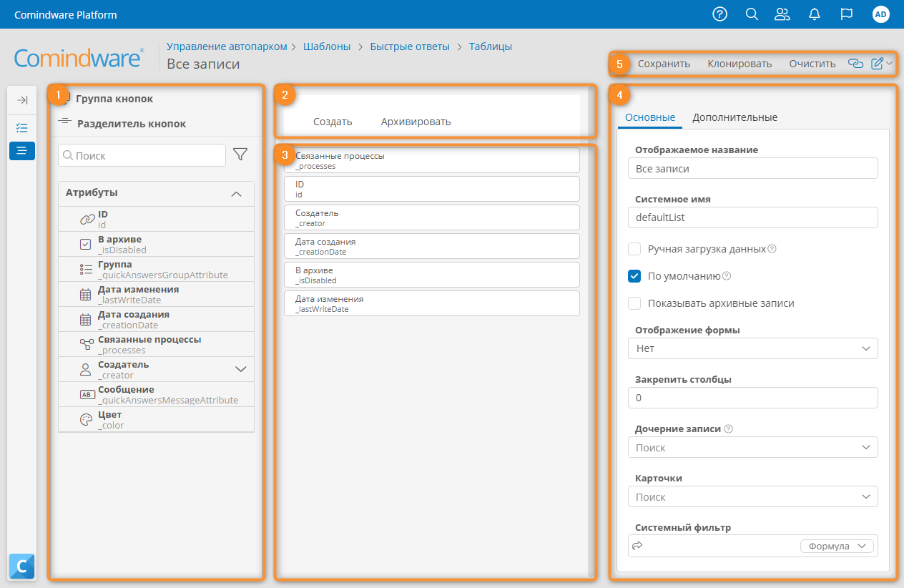Click the blue C icon at sidebar bottom
The image size is (904, 588).
click(22, 567)
